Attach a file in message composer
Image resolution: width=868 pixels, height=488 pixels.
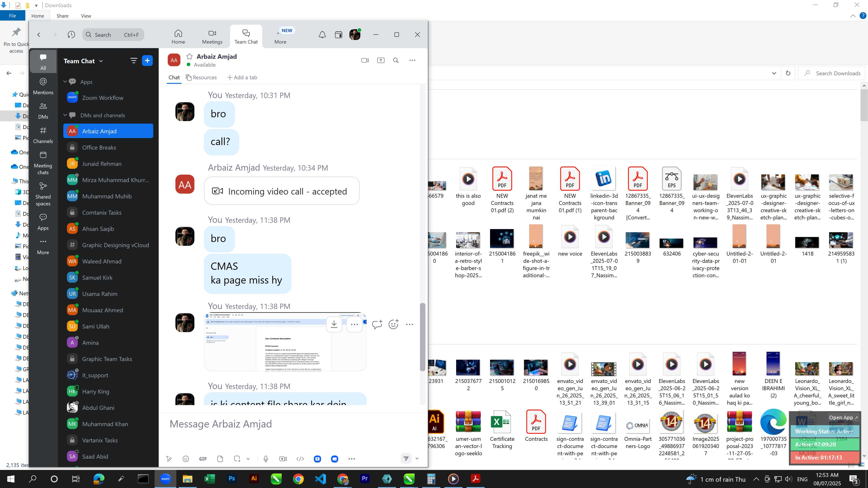point(220,459)
